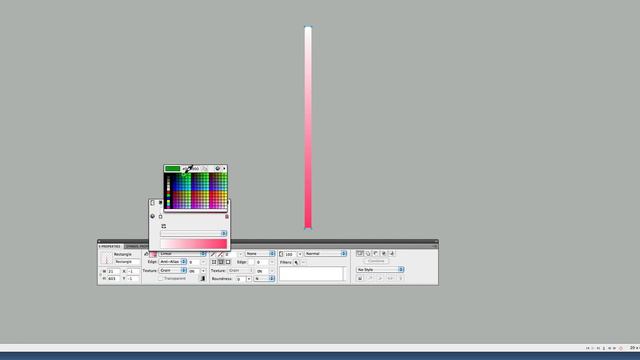640x360 pixels.
Task: Click the hex color value field in swatch popup
Action: (191, 168)
